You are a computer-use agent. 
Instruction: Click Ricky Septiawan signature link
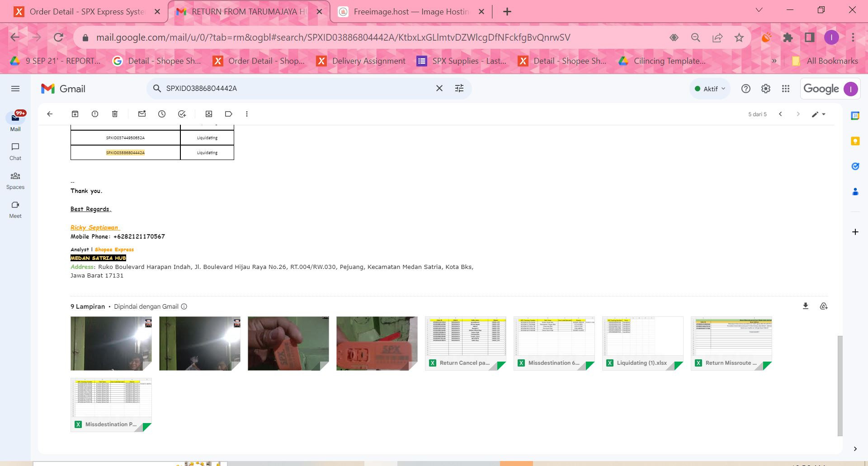coord(94,227)
